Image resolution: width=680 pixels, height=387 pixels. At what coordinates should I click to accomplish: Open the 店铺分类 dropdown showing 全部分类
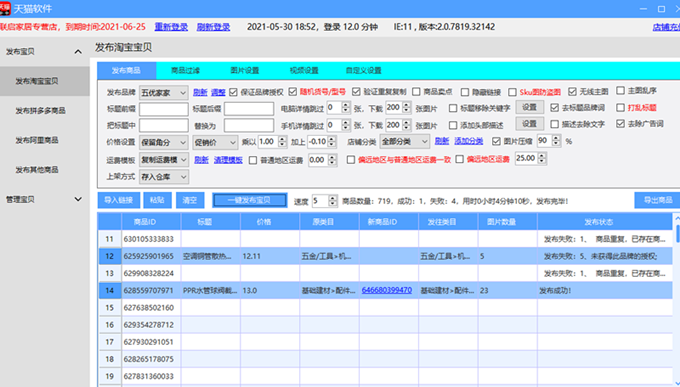click(405, 141)
